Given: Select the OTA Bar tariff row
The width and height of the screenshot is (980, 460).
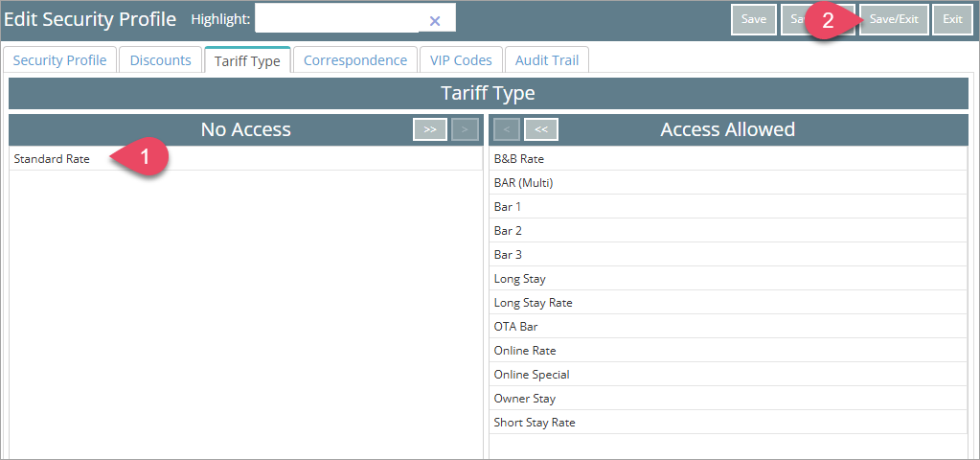Looking at the screenshot, I should point(728,327).
